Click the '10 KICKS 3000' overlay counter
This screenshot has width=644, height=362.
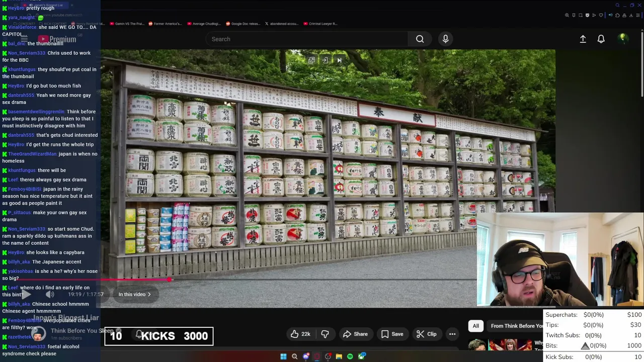(159, 336)
